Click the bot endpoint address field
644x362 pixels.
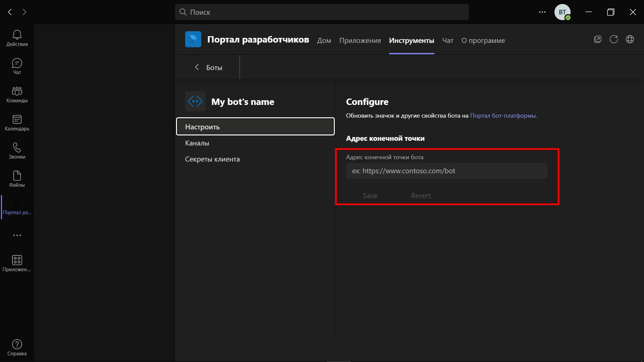[446, 171]
